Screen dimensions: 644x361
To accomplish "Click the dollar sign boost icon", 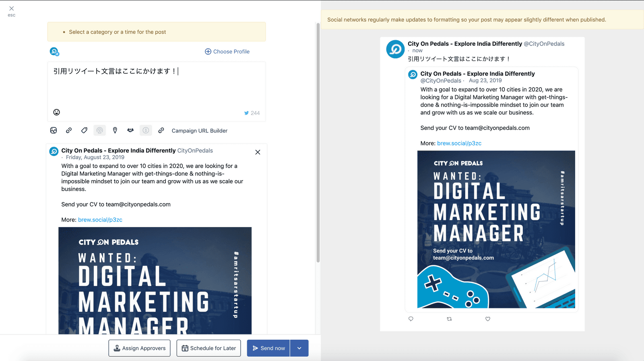I will pos(146,130).
